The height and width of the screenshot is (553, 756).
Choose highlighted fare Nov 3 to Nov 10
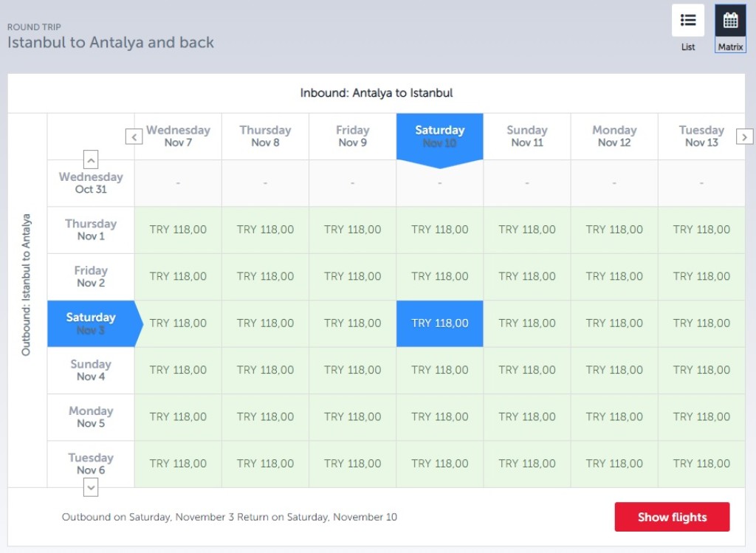click(x=439, y=323)
